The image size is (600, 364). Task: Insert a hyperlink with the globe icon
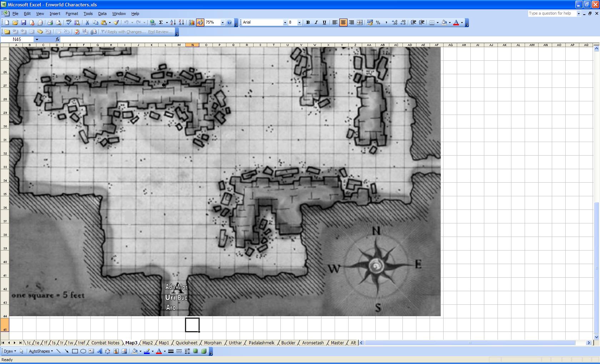[153, 22]
